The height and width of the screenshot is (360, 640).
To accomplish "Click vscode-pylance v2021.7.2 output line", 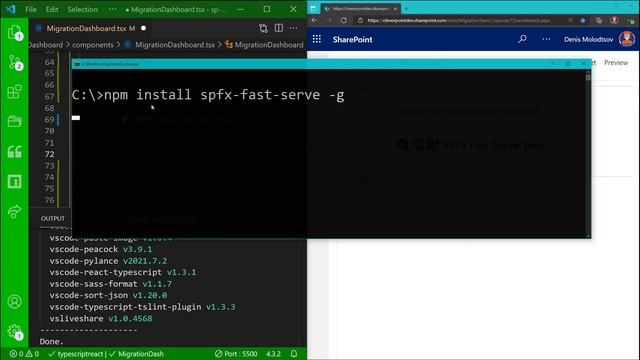I will (108, 260).
